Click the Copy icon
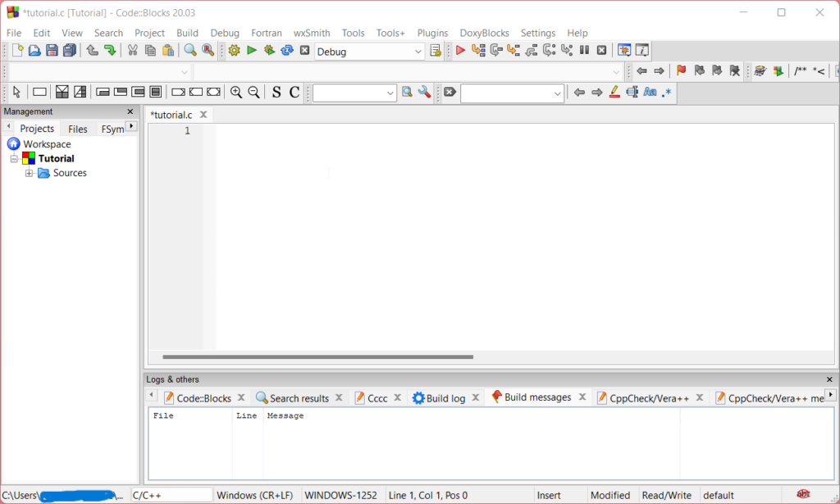 (151, 50)
